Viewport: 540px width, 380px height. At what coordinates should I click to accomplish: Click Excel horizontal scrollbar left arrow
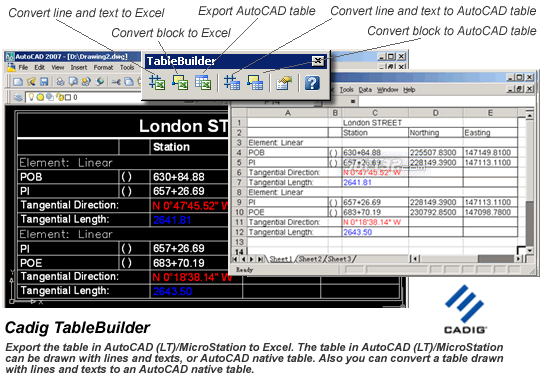[x=416, y=258]
